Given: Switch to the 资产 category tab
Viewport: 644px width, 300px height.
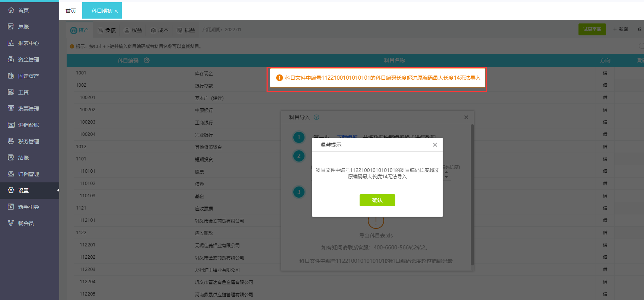Looking at the screenshot, I should pyautogui.click(x=80, y=30).
